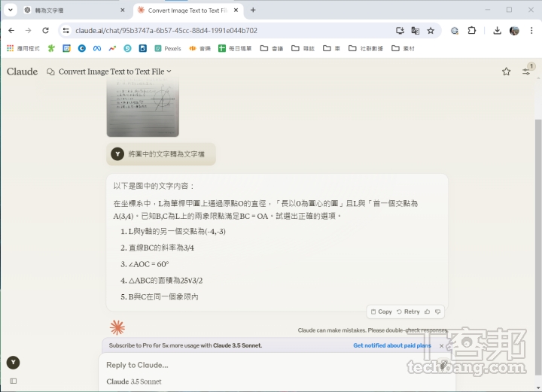Open the blue circle C bookmark
The height and width of the screenshot is (392, 542).
81,48
